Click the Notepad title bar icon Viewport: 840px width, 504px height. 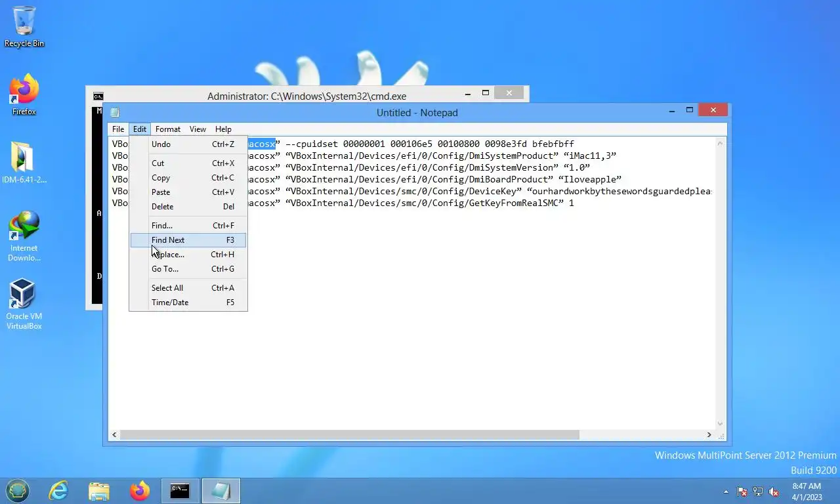pos(115,113)
